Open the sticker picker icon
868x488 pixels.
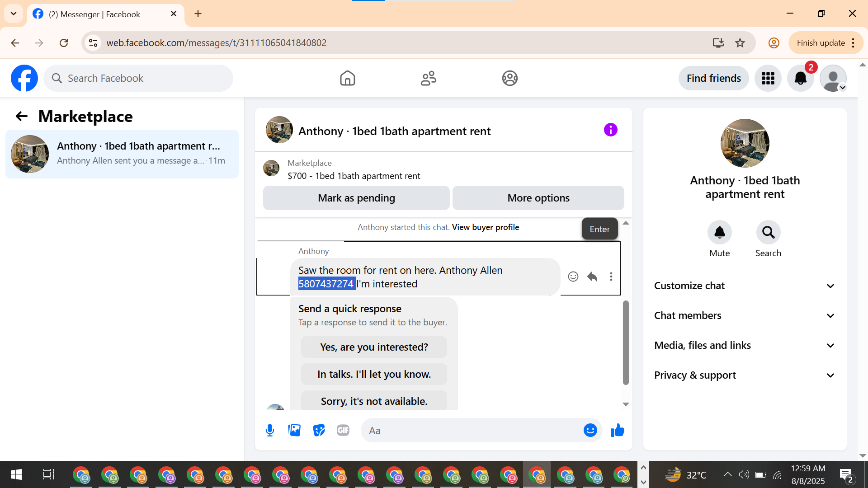point(319,430)
